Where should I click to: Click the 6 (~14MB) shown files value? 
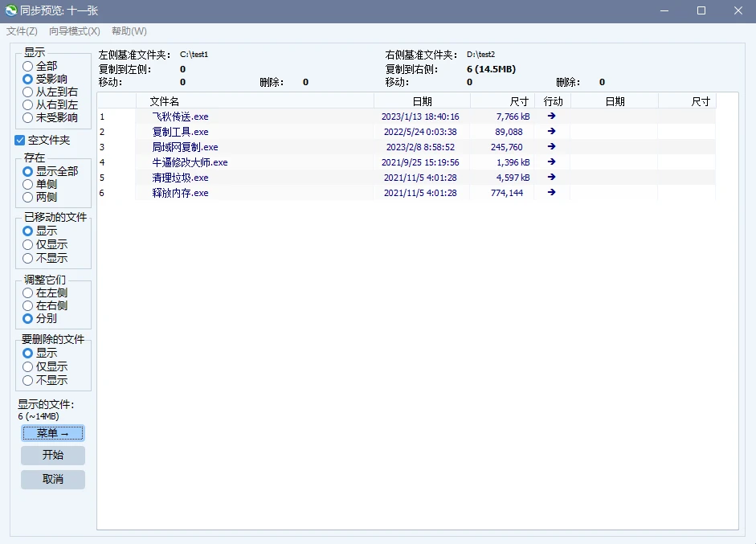click(39, 416)
